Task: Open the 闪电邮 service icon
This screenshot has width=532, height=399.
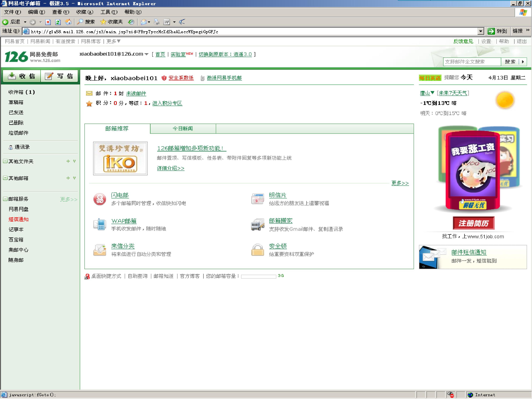Action: pyautogui.click(x=100, y=199)
